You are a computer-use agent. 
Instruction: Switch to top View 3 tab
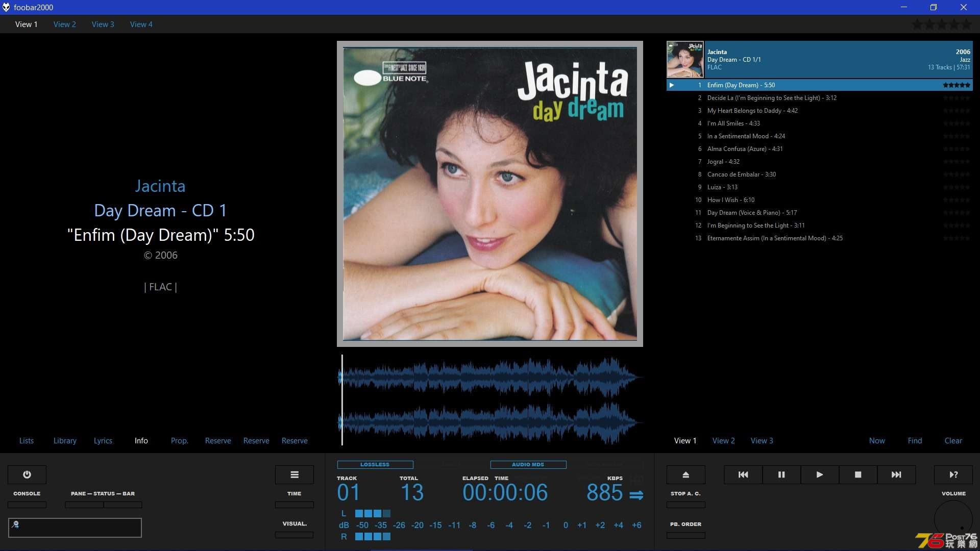[103, 24]
